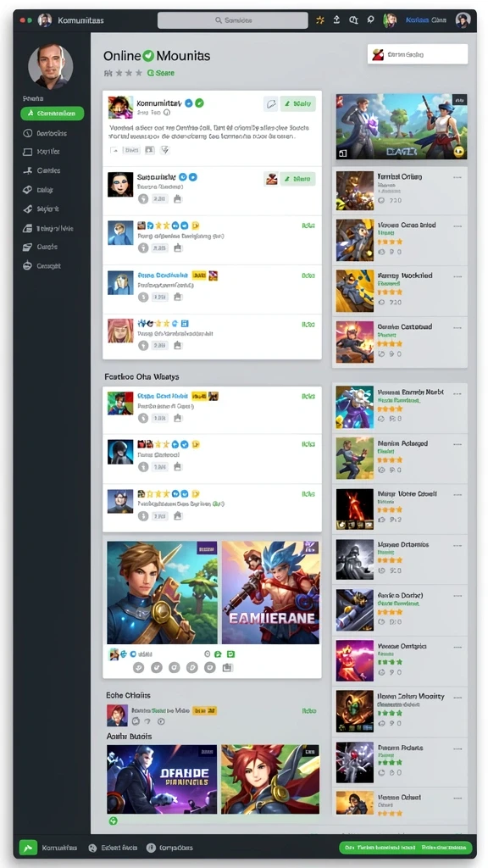
Task: Click the pin icon in the top bar
Action: tap(370, 20)
